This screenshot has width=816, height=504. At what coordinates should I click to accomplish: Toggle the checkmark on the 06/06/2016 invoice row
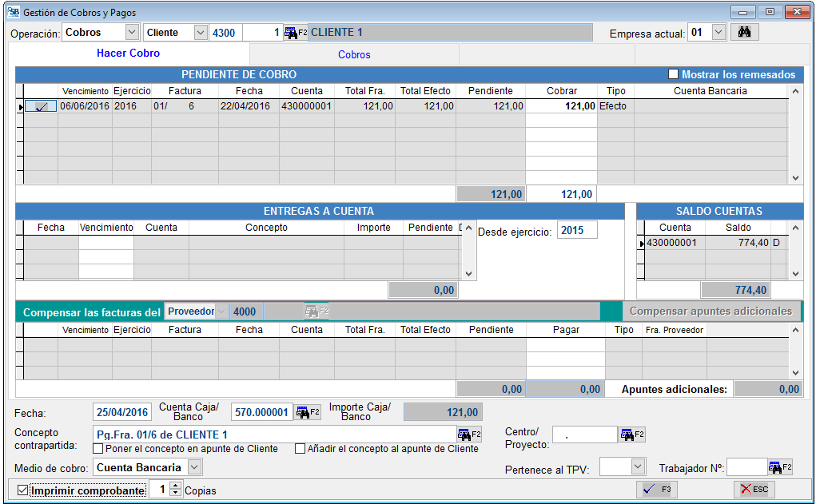point(40,106)
